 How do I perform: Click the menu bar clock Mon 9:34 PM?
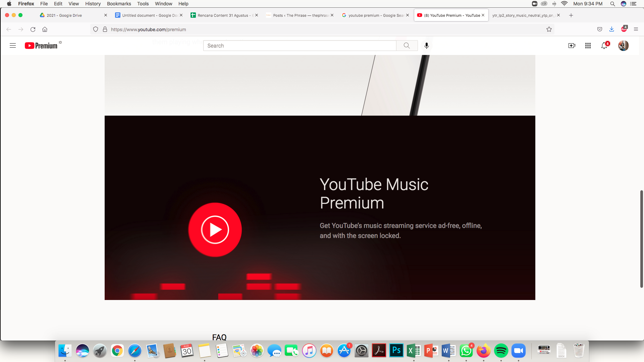[x=588, y=4]
